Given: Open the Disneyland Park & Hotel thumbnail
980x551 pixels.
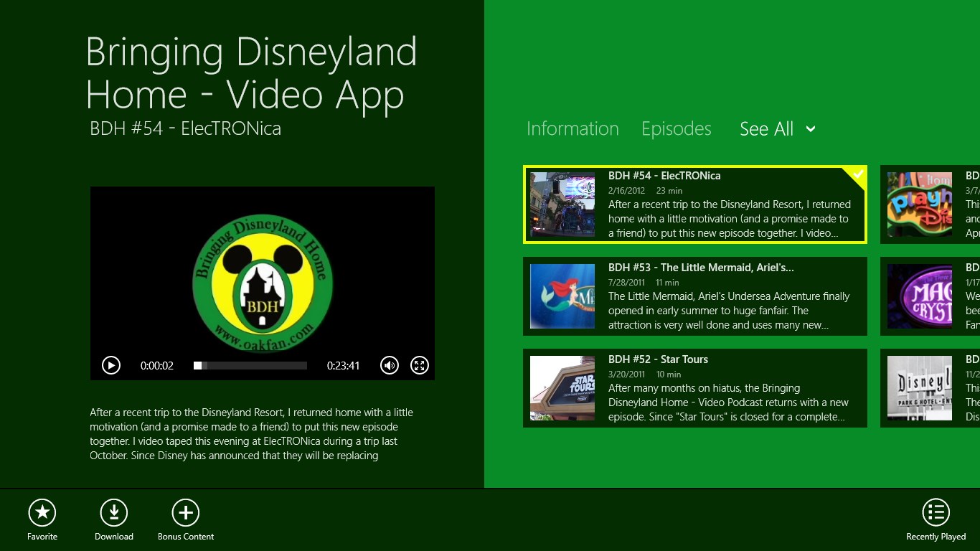Looking at the screenshot, I should (x=920, y=388).
